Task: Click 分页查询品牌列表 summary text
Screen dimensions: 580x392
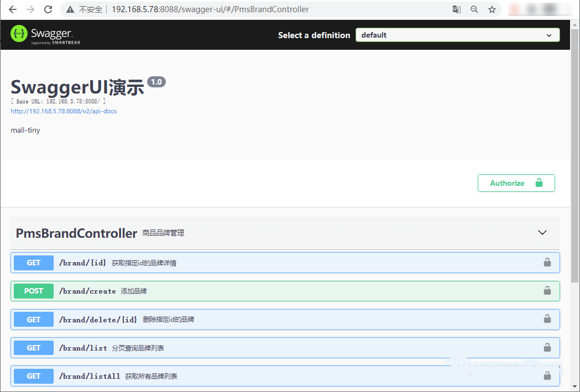Action: pyautogui.click(x=138, y=348)
